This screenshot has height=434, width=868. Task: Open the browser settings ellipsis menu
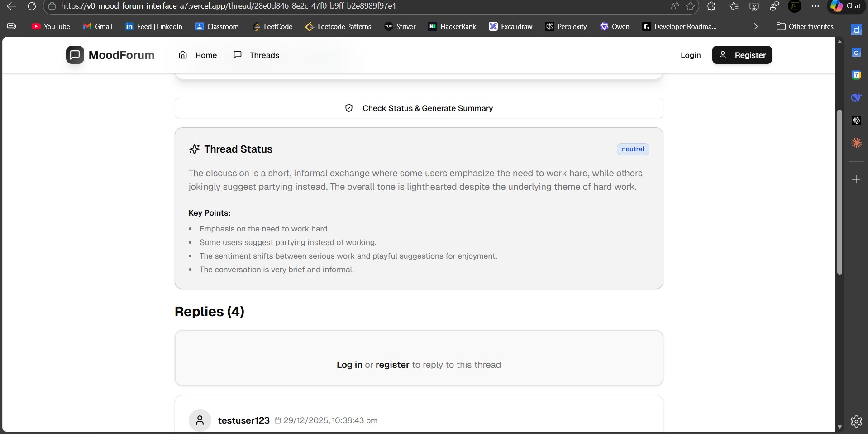pyautogui.click(x=815, y=6)
